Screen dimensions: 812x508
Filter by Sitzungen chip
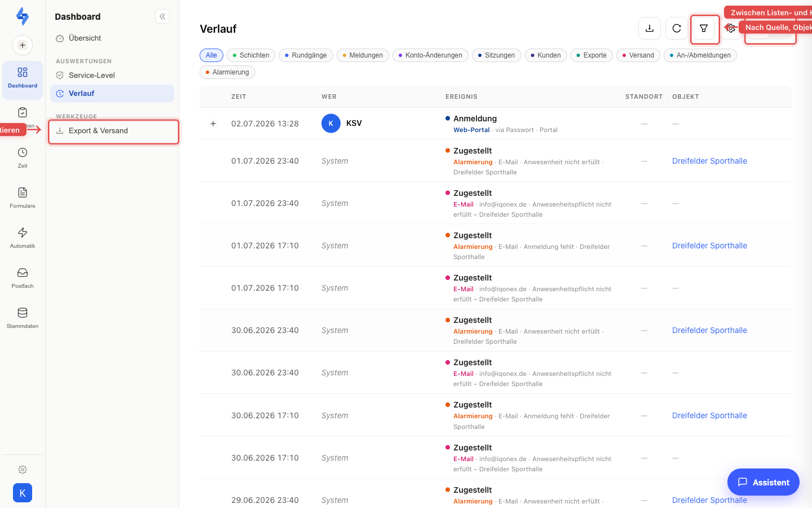pos(497,55)
